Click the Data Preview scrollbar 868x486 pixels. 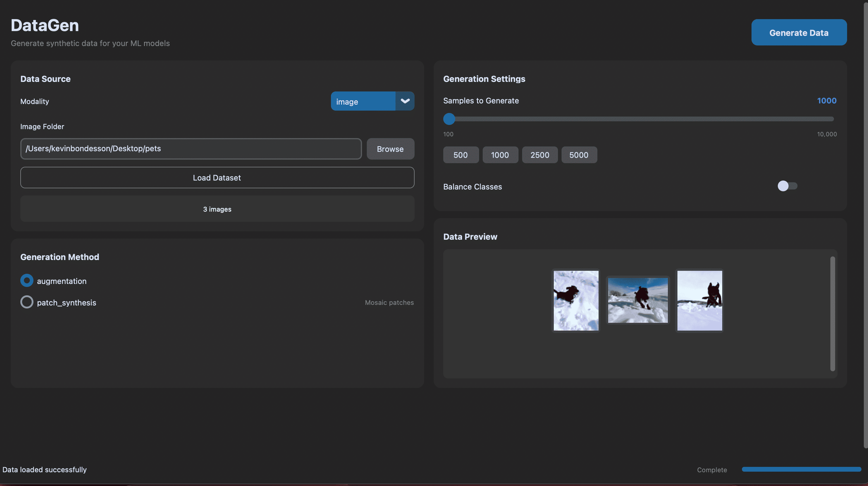tap(832, 314)
